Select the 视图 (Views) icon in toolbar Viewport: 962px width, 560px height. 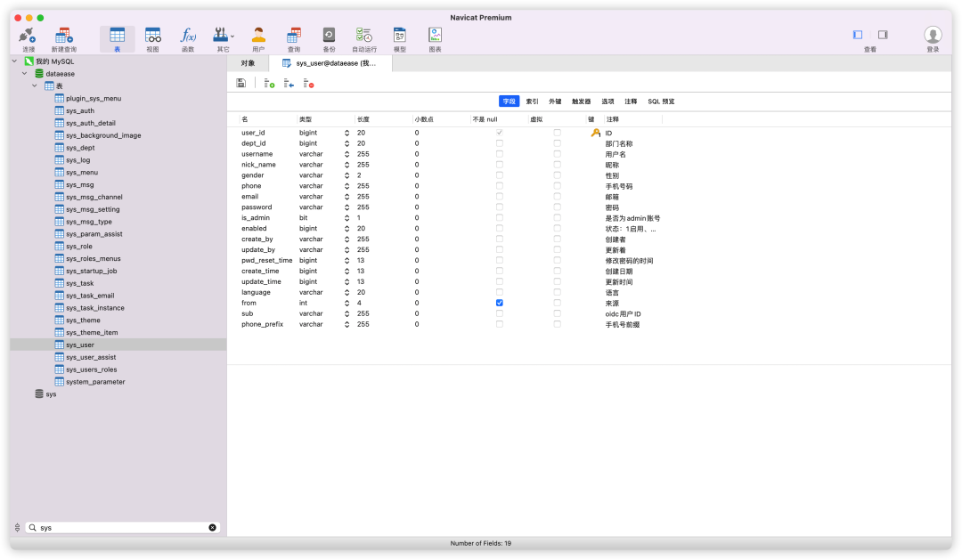(152, 36)
